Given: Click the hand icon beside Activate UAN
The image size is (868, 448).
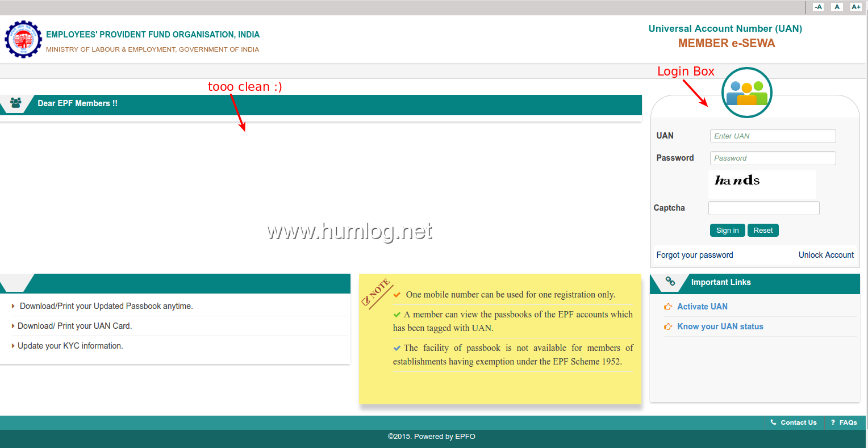Looking at the screenshot, I should pos(668,307).
